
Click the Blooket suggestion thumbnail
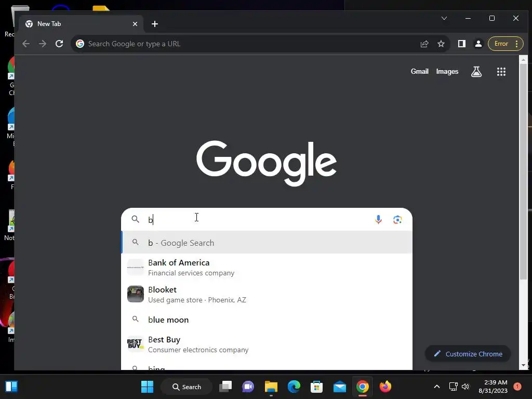click(136, 294)
